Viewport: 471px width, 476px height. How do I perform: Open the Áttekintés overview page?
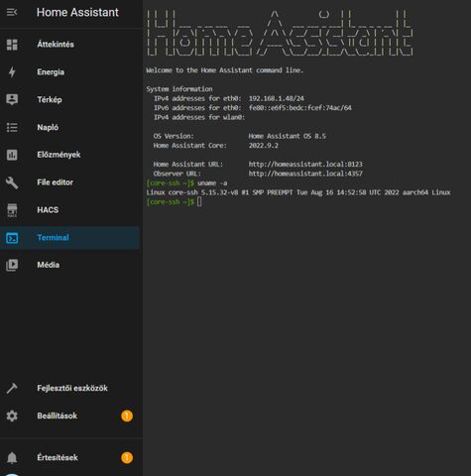69,45
